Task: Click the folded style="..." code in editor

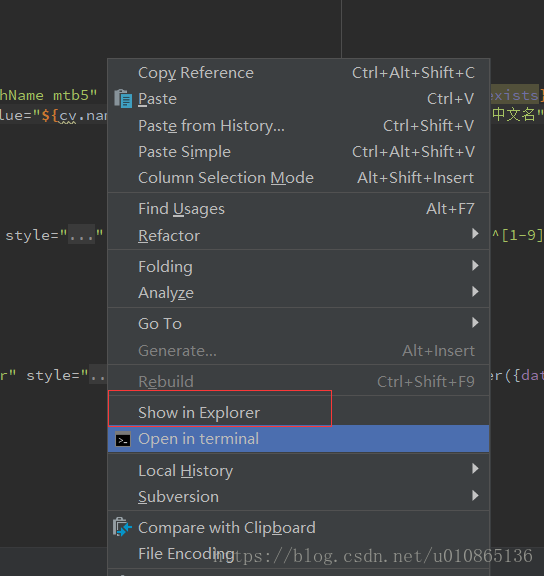Action: tap(54, 235)
